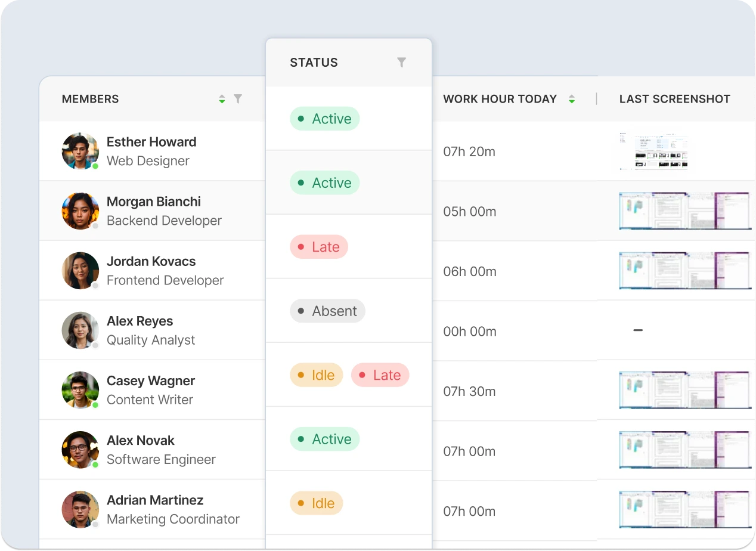Image resolution: width=756 pixels, height=551 pixels.
Task: Click Jordan Kovacs's avatar photo
Action: (x=80, y=271)
